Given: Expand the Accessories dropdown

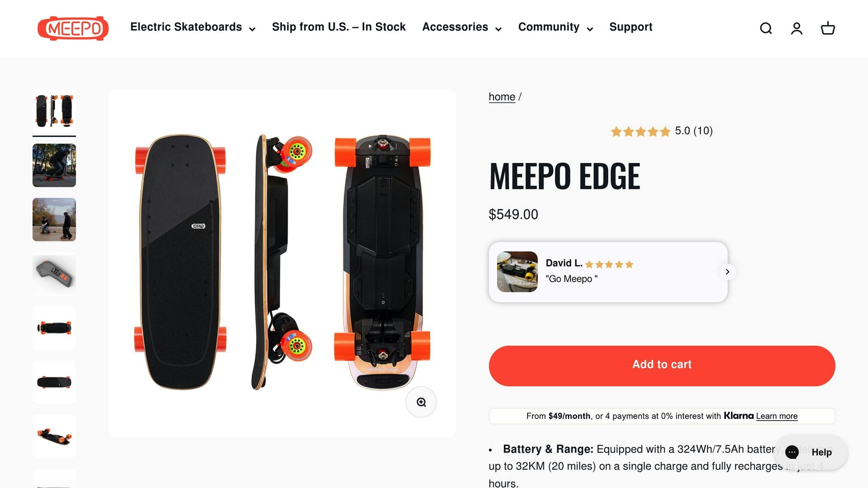Looking at the screenshot, I should point(461,27).
